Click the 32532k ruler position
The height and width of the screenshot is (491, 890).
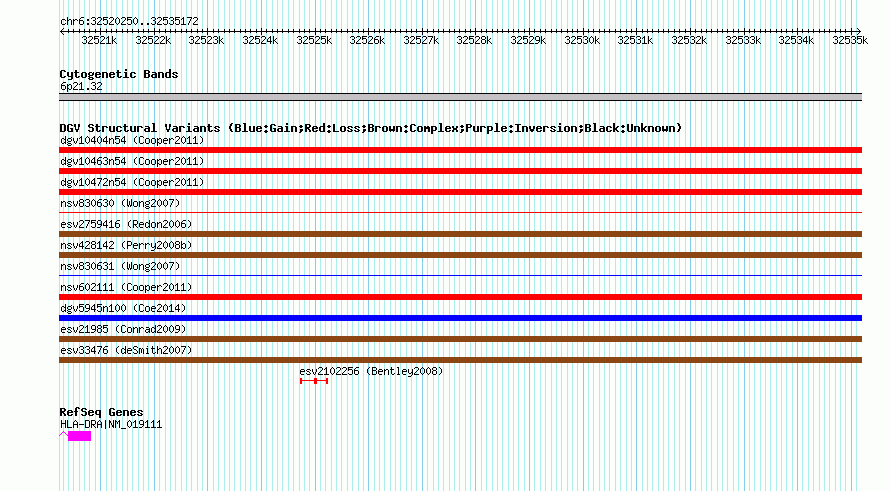pos(689,40)
